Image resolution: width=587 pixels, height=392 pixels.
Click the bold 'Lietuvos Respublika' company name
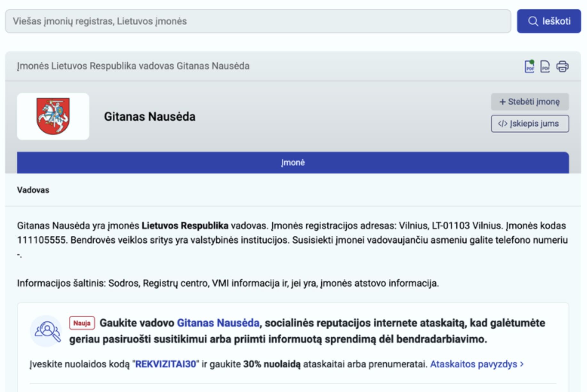(185, 226)
